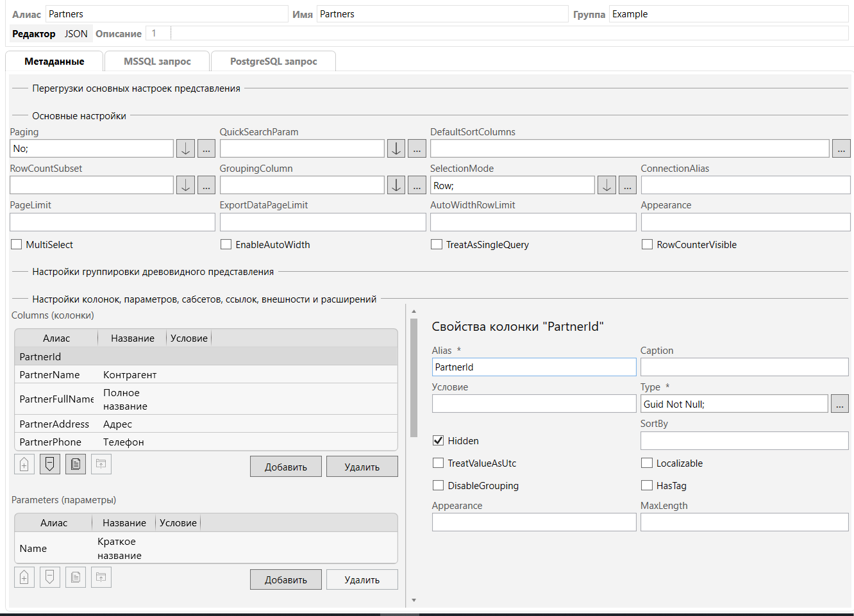The image size is (854, 616).
Task: Uncheck the Hidden checkbox
Action: pyautogui.click(x=439, y=441)
